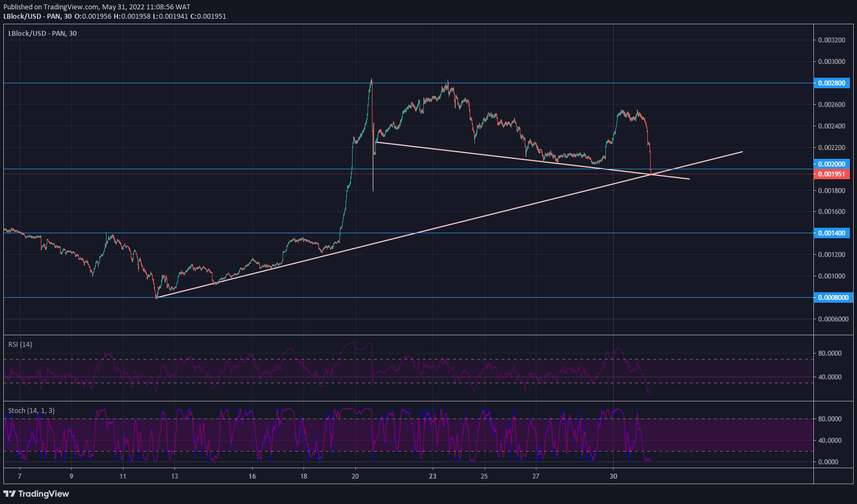The image size is (857, 504).
Task: Click the 0.001000 price axis value
Action: click(832, 276)
